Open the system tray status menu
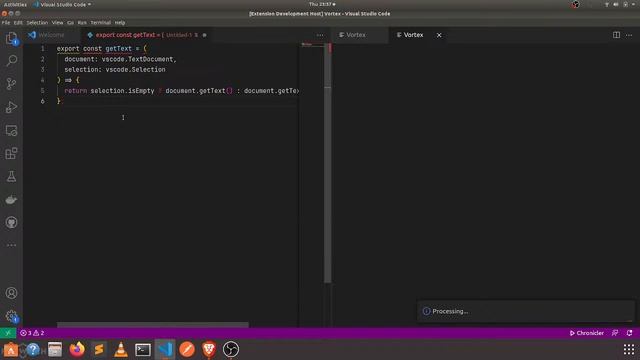640x360 pixels. point(620,4)
